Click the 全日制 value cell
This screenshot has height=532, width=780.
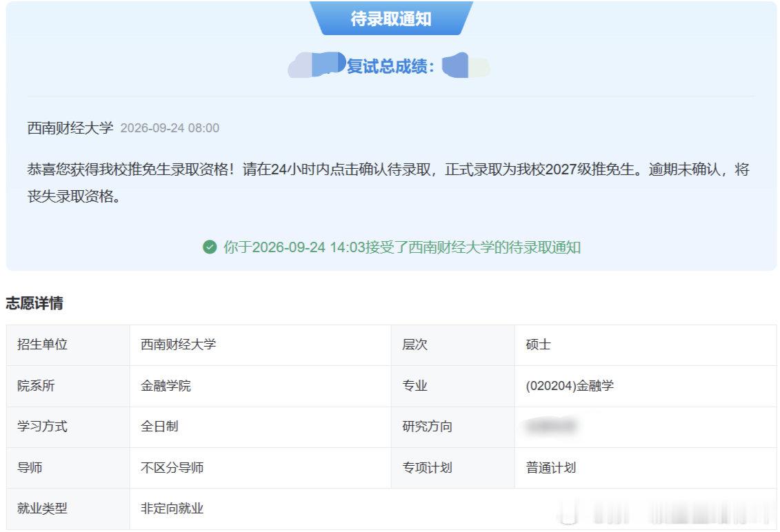tap(261, 427)
